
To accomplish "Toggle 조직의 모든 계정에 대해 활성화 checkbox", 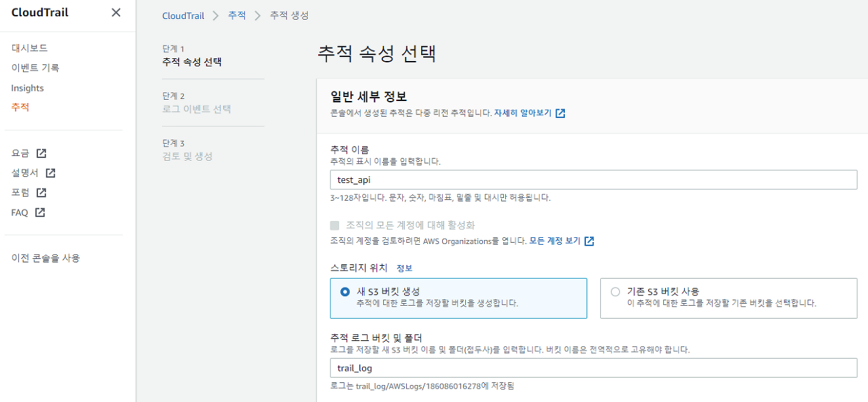I will coord(334,225).
